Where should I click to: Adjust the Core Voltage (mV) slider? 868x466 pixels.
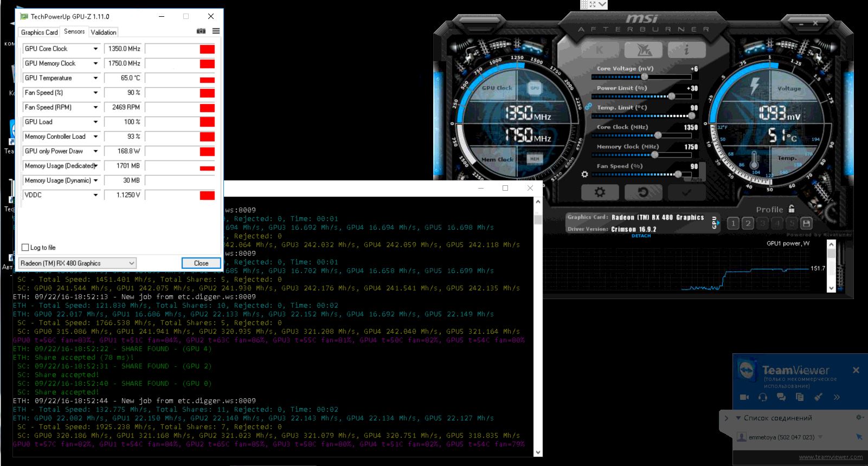point(641,77)
